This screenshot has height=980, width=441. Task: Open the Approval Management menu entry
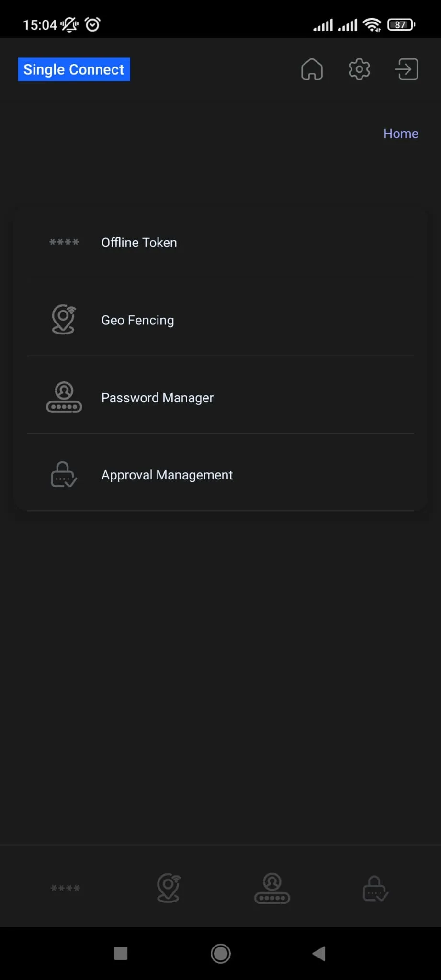pyautogui.click(x=220, y=475)
